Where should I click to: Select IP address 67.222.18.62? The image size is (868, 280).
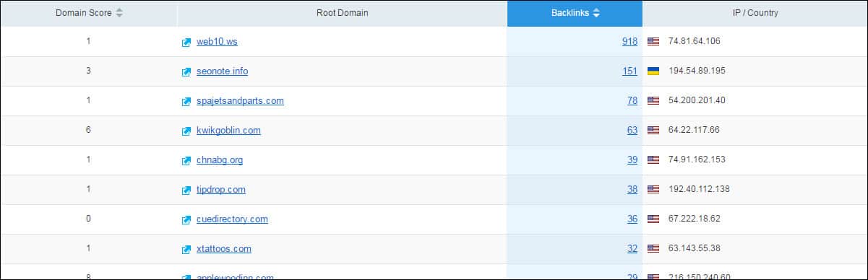695,219
